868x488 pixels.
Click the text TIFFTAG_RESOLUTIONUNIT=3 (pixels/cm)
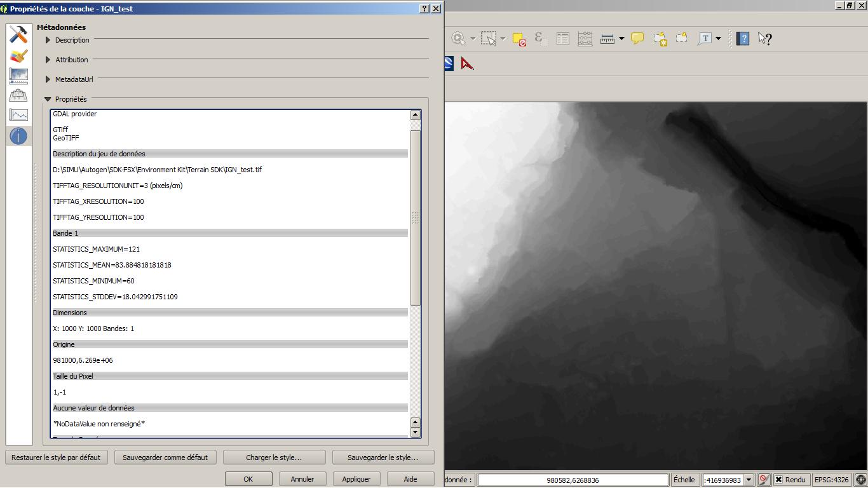point(118,186)
